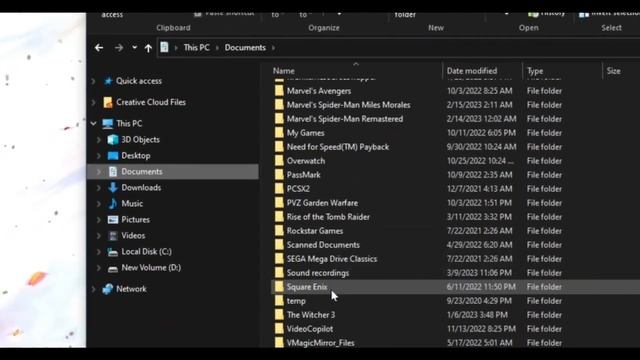The height and width of the screenshot is (360, 640).
Task: Select the VideoCopilot folder icon
Action: [279, 329]
